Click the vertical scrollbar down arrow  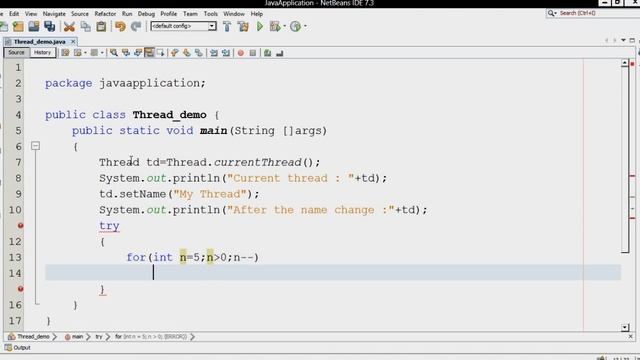[625, 327]
